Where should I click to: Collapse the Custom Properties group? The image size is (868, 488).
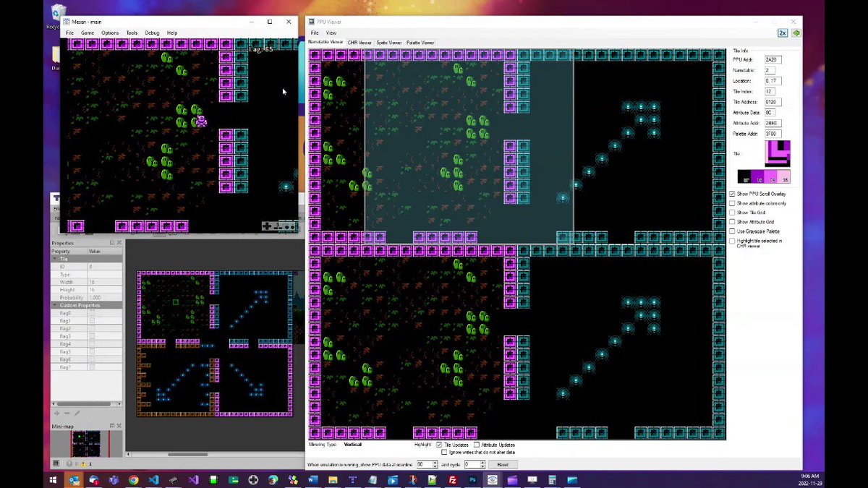(55, 305)
